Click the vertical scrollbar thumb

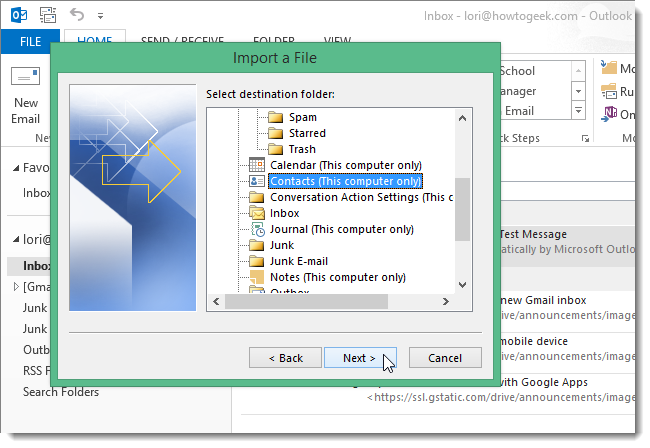(462, 209)
